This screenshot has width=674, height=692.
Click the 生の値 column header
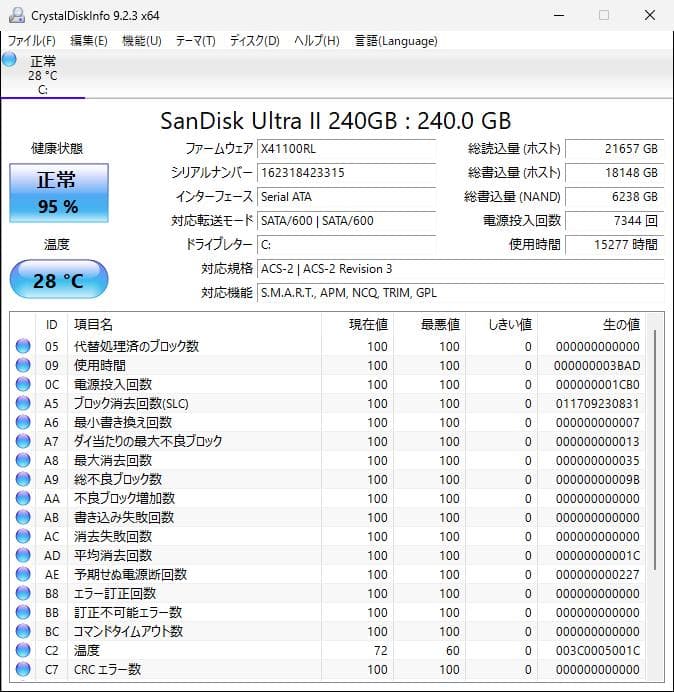pos(591,324)
